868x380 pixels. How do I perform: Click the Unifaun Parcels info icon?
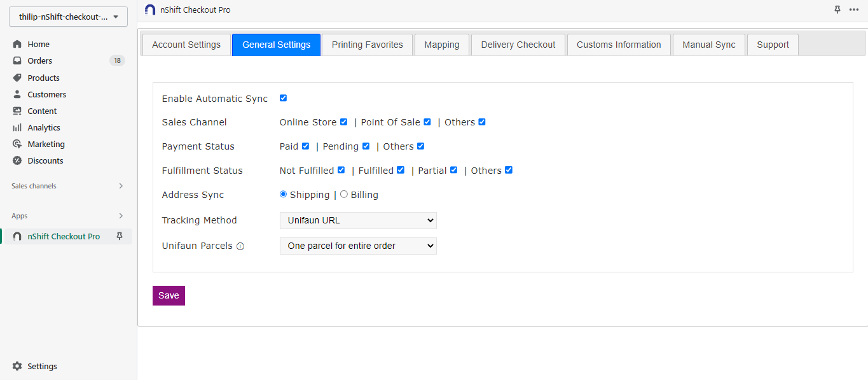coord(240,246)
